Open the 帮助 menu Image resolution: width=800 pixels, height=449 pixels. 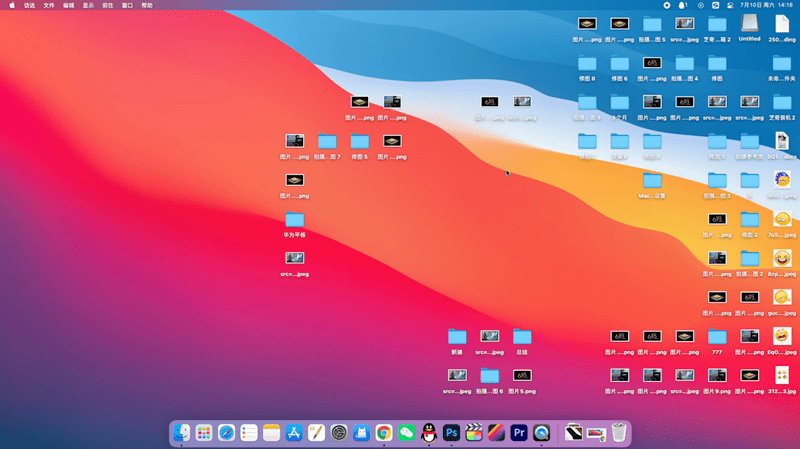[147, 5]
